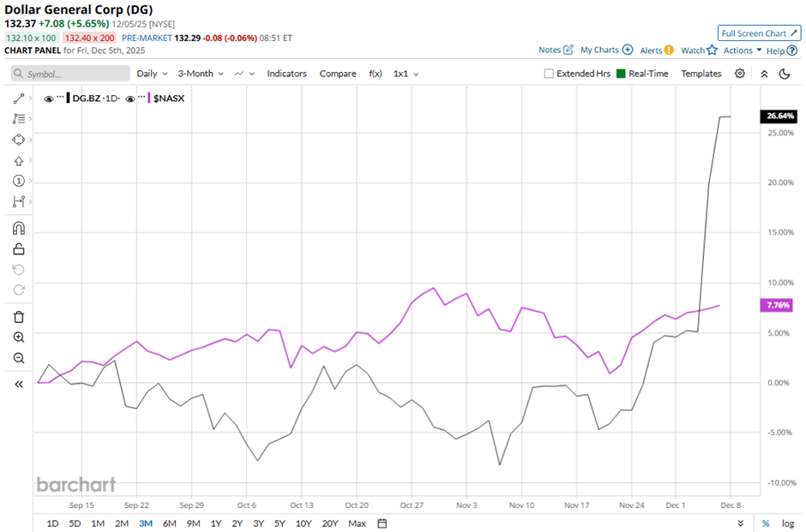Select the 1D time range
This screenshot has width=806, height=532.
tap(52, 523)
